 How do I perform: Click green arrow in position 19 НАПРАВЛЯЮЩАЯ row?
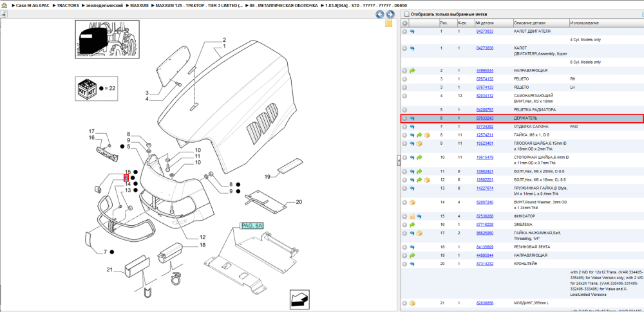[x=412, y=255]
